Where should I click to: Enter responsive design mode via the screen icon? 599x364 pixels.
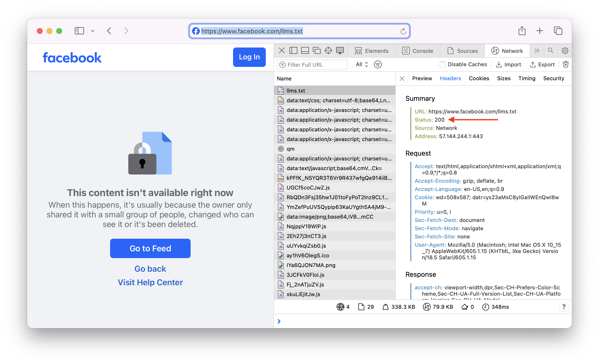(340, 51)
